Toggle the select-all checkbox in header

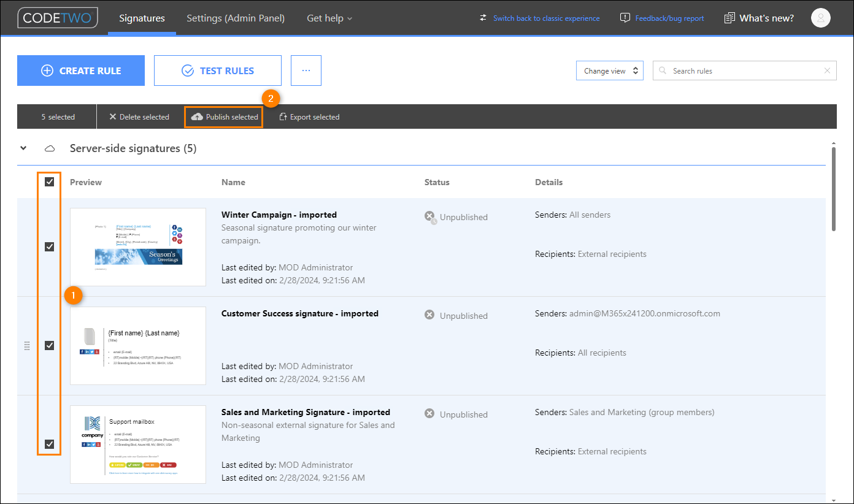point(50,181)
